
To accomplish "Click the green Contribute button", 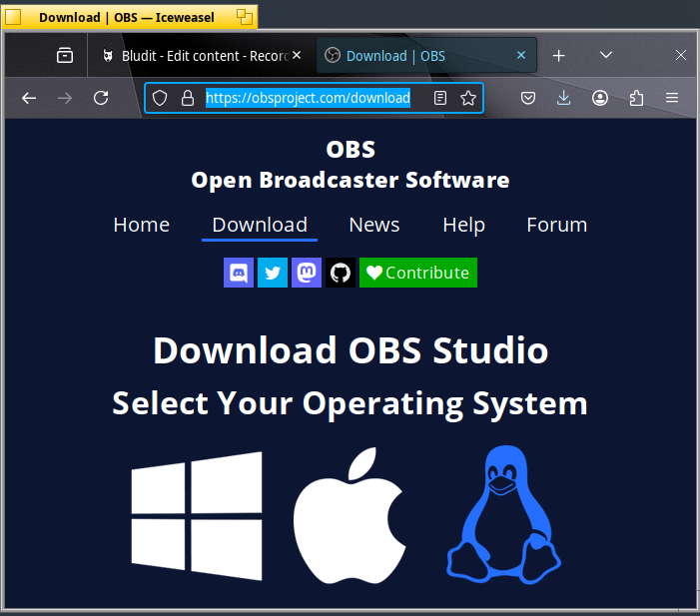I will click(418, 273).
